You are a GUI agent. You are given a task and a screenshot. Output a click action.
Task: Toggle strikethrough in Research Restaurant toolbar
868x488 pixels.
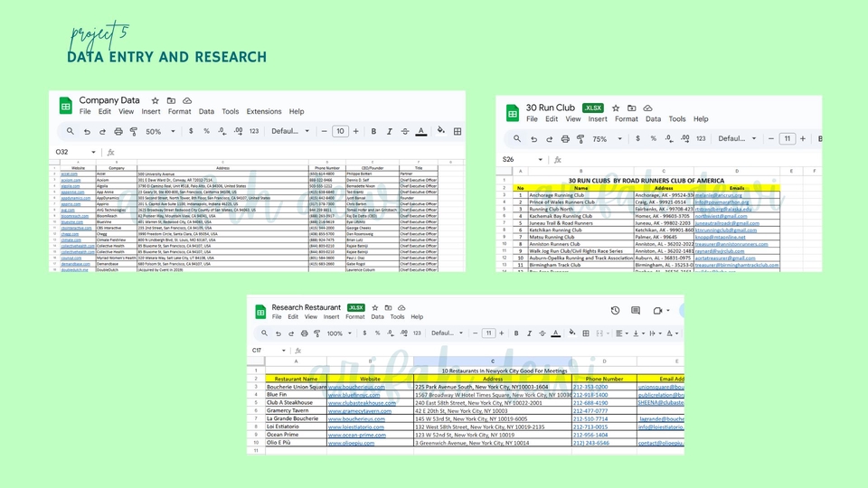pyautogui.click(x=542, y=333)
